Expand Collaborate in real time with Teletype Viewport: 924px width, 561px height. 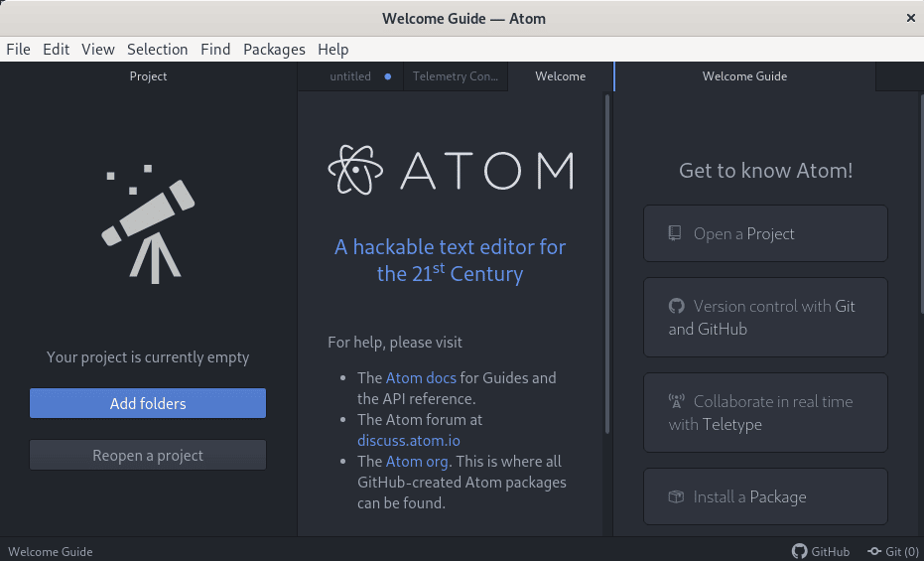[x=765, y=412]
